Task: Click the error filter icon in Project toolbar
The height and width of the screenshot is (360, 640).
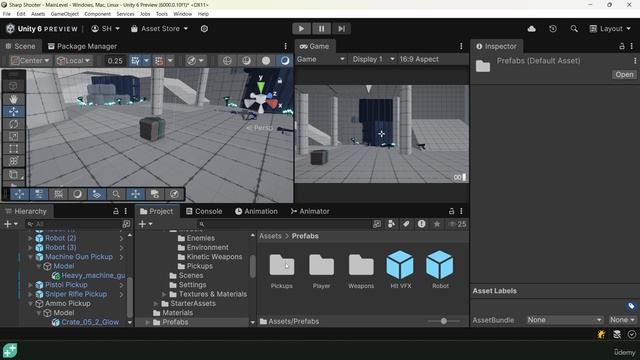Action: tap(422, 224)
